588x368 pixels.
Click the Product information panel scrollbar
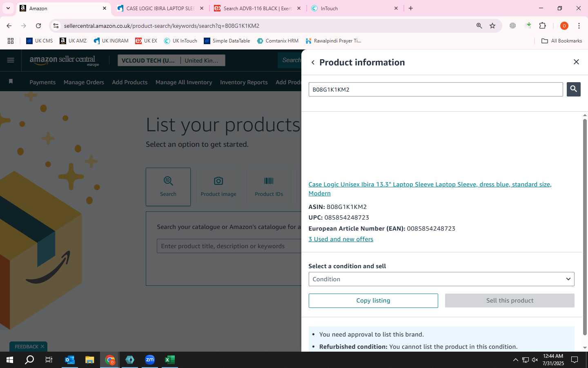585,227
